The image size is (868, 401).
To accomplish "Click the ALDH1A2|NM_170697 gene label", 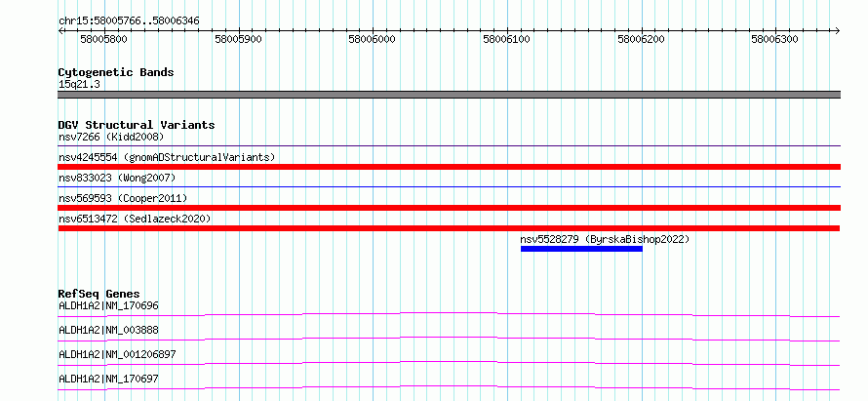I will pyautogui.click(x=108, y=379).
